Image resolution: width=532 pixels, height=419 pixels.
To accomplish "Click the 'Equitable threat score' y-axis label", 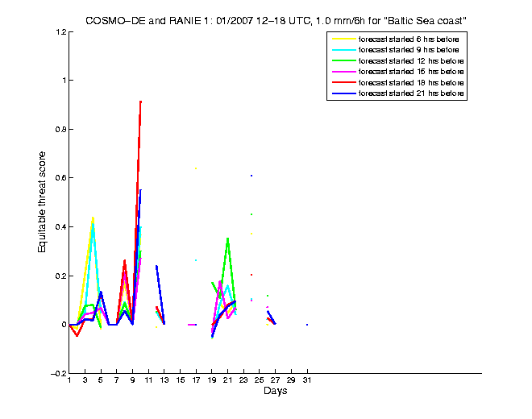I will coord(41,202).
